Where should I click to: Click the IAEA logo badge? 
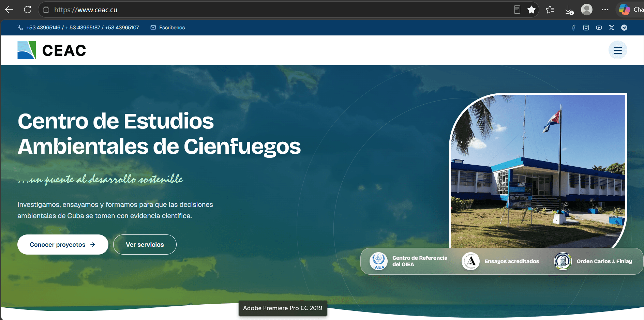click(x=378, y=261)
